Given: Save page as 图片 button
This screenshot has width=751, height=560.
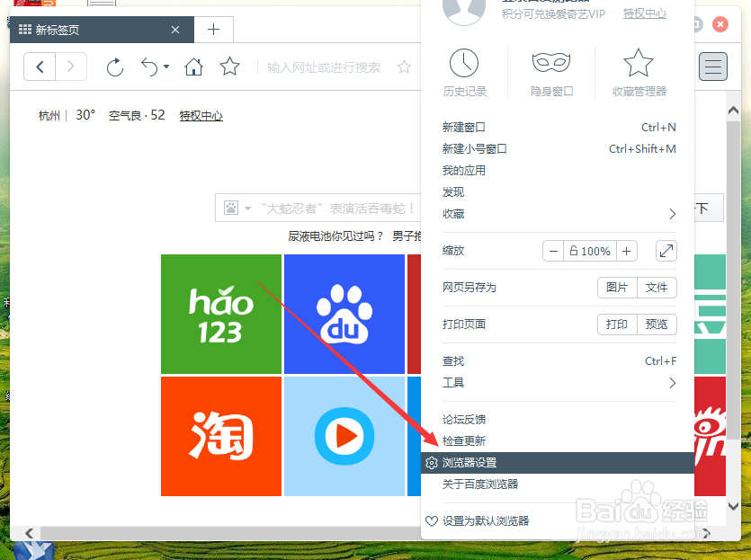Looking at the screenshot, I should click(x=617, y=287).
